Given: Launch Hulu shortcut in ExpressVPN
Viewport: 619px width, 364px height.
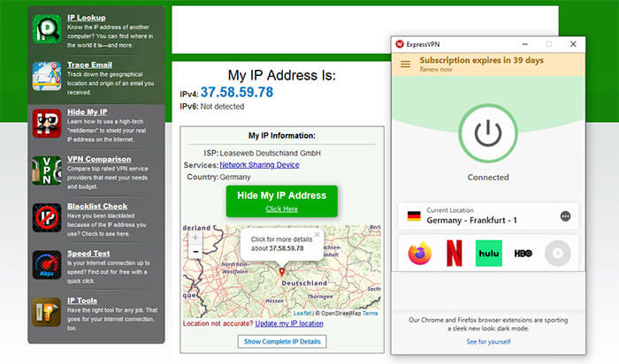Looking at the screenshot, I should coord(489,254).
